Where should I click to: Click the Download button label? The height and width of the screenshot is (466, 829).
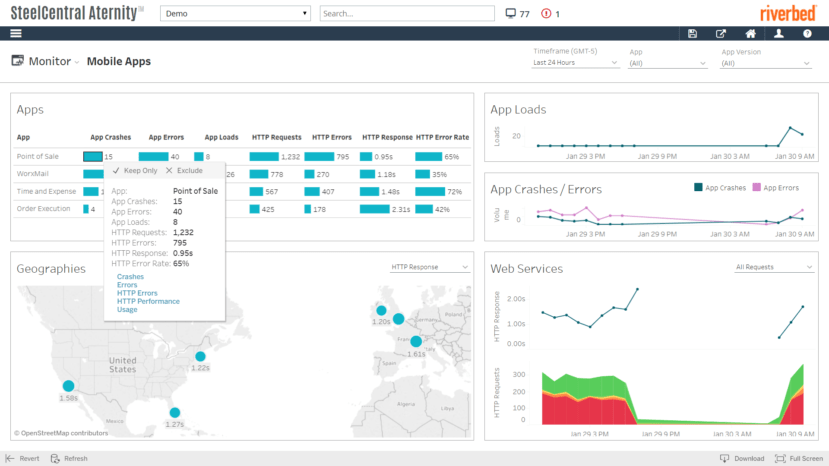[x=749, y=459]
